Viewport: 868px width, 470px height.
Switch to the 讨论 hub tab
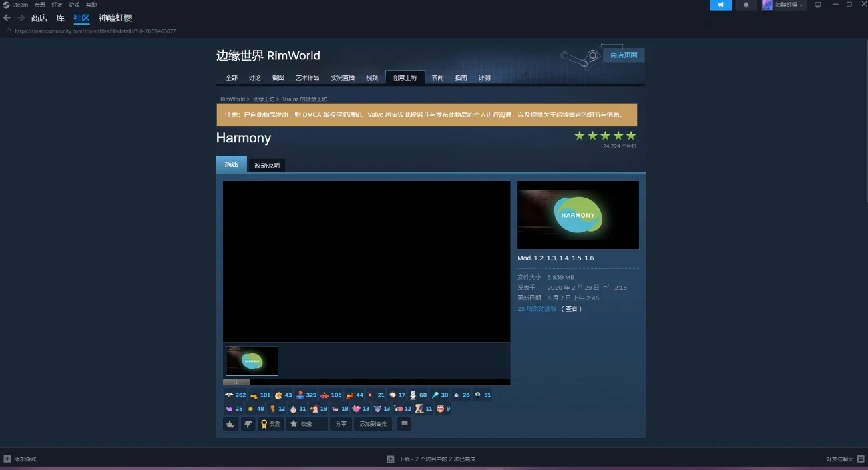coord(255,77)
